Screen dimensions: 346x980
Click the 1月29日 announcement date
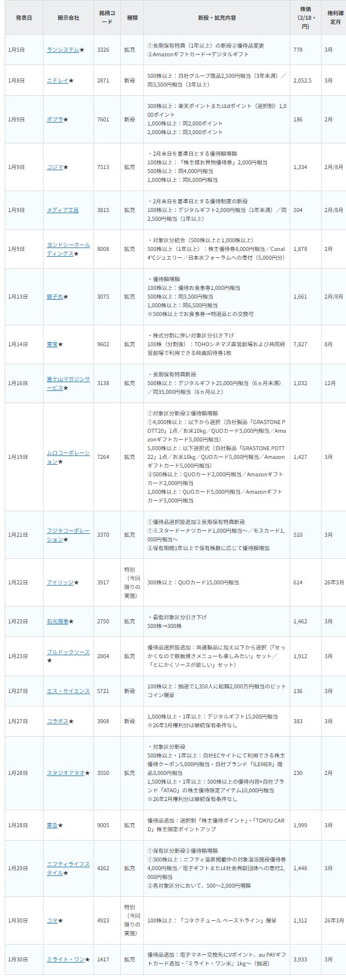[x=18, y=868]
